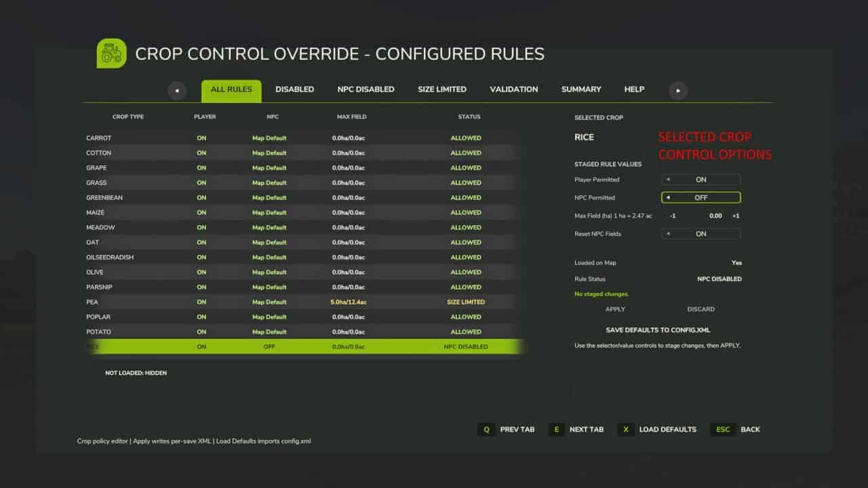This screenshot has height=488, width=868.
Task: Click NOT LOADED: HIDDEN label
Action: (x=136, y=373)
